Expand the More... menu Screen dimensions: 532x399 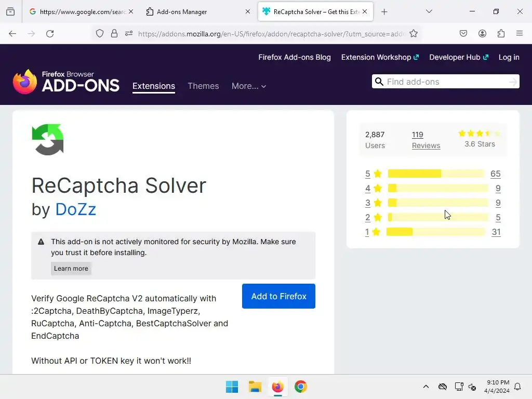click(x=249, y=86)
